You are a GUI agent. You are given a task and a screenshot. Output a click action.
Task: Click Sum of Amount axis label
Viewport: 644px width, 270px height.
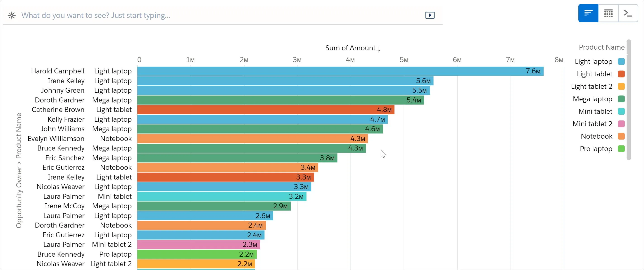[352, 47]
